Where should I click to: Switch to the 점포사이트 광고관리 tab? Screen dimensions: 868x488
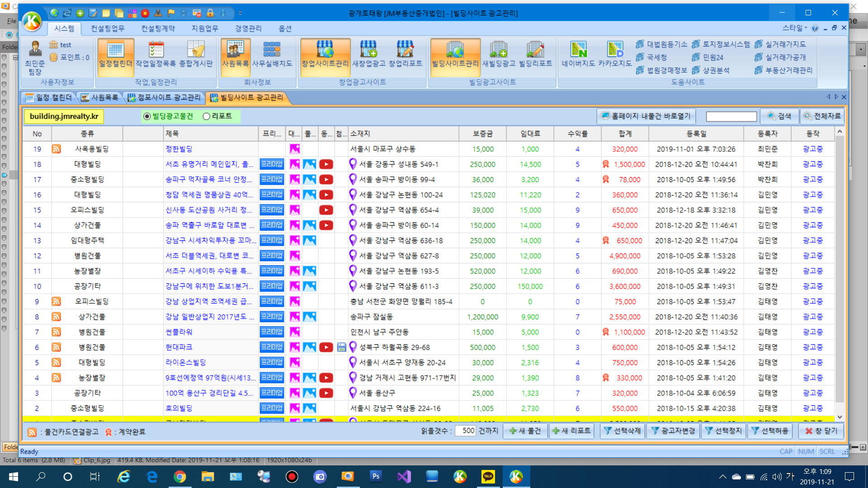164,98
